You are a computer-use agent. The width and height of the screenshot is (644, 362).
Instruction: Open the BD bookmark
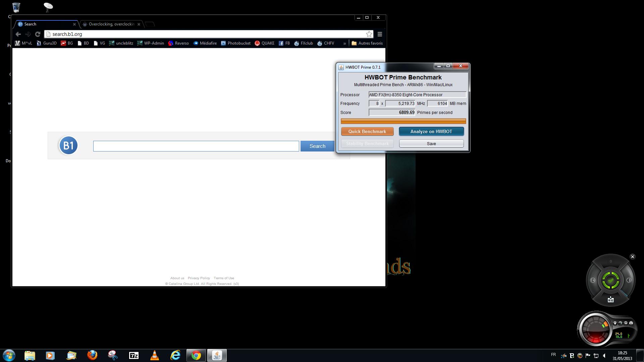coord(83,43)
